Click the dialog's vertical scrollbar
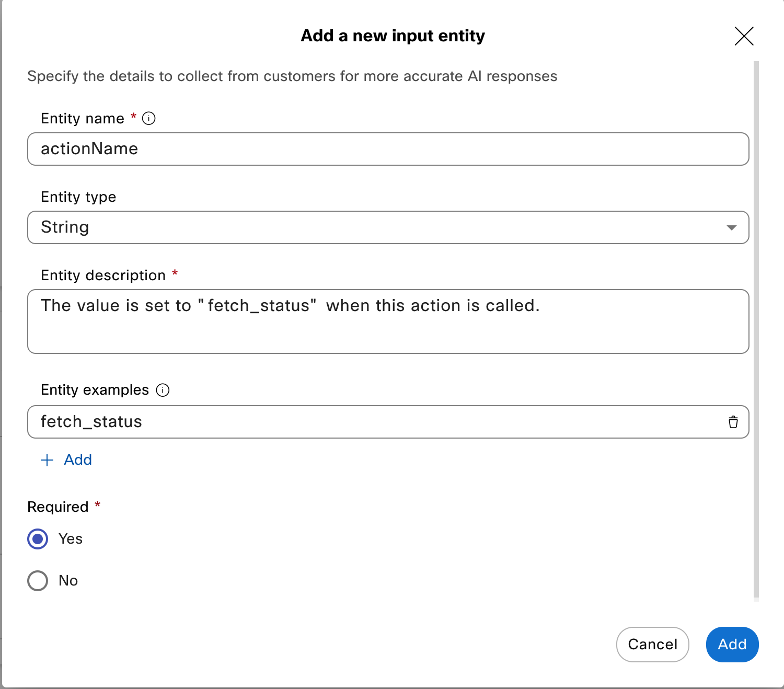The width and height of the screenshot is (784, 689). (x=756, y=329)
